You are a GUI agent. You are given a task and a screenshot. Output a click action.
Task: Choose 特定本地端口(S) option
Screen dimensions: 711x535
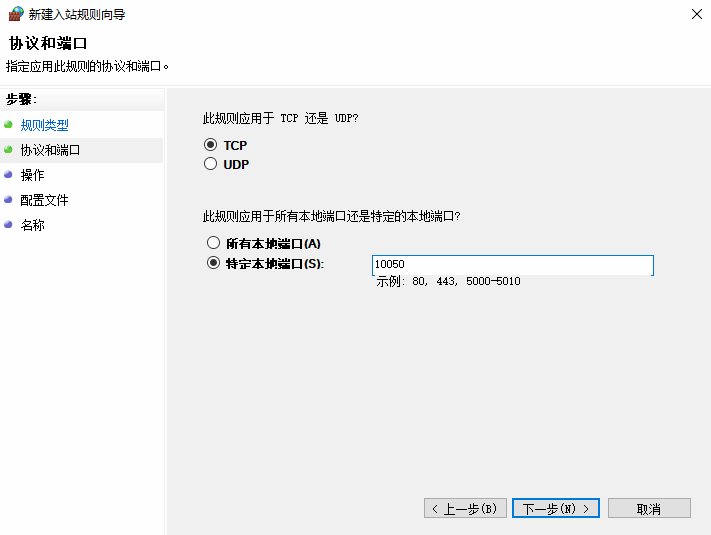(x=214, y=263)
